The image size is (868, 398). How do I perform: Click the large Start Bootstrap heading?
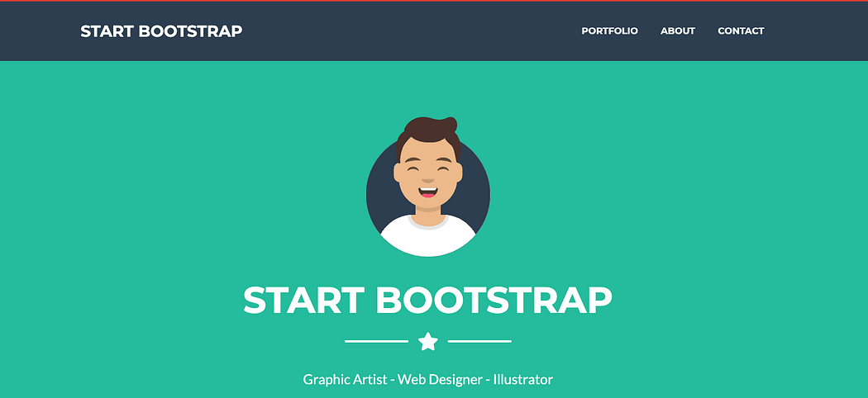(428, 301)
